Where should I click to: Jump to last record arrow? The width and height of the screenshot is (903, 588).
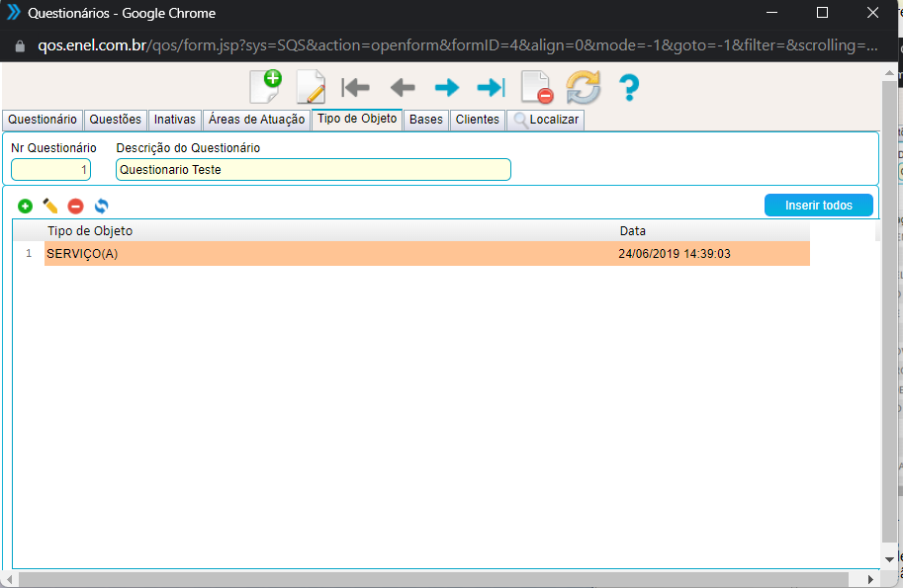click(x=491, y=87)
